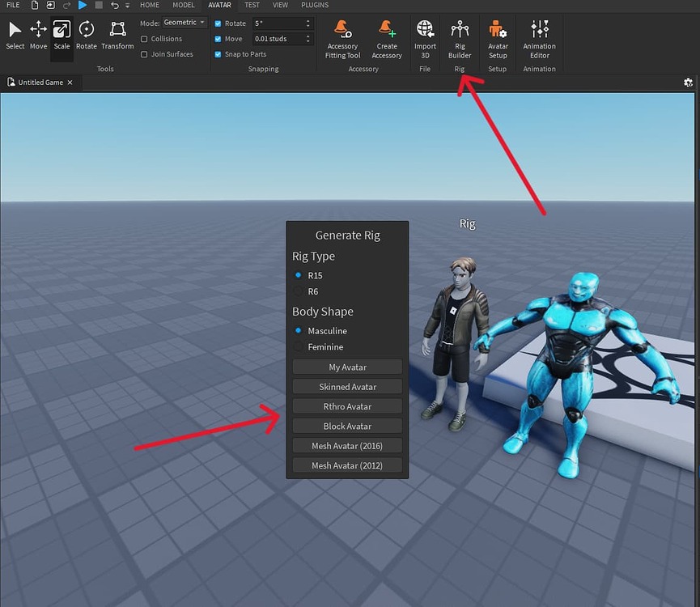The height and width of the screenshot is (607, 700).
Task: Launch Create Accessory
Action: pos(387,40)
